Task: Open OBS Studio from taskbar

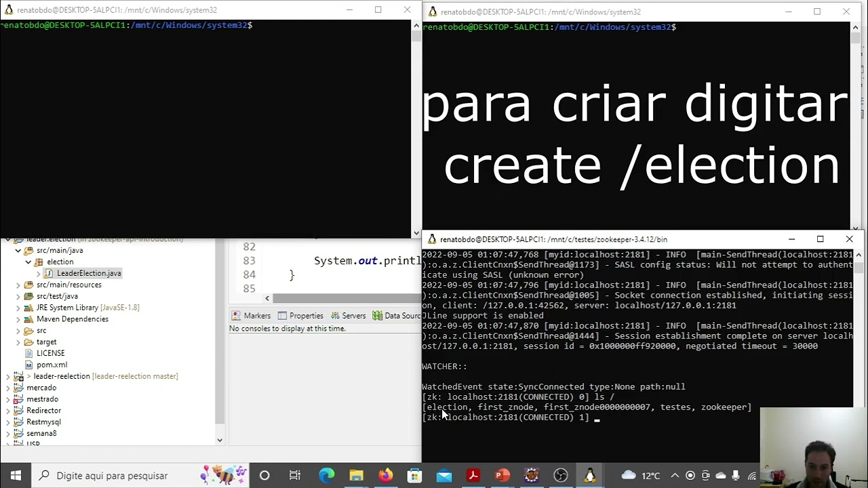Action: [561, 476]
